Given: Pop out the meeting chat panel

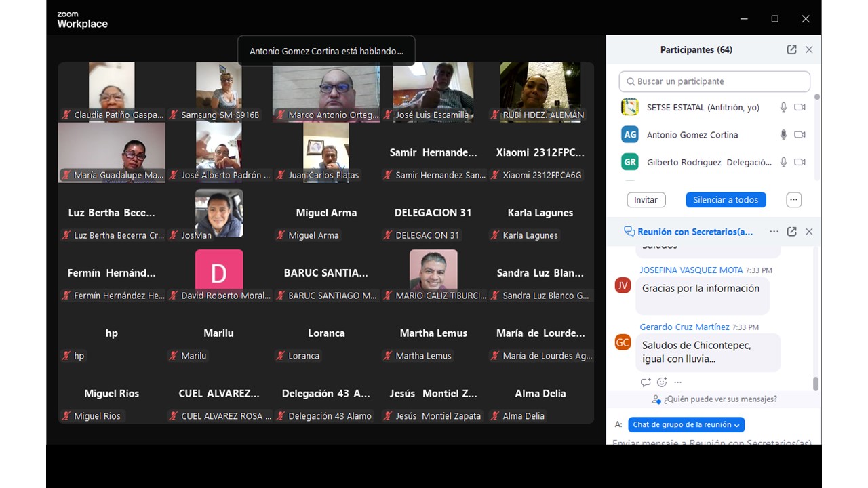Looking at the screenshot, I should click(x=791, y=232).
